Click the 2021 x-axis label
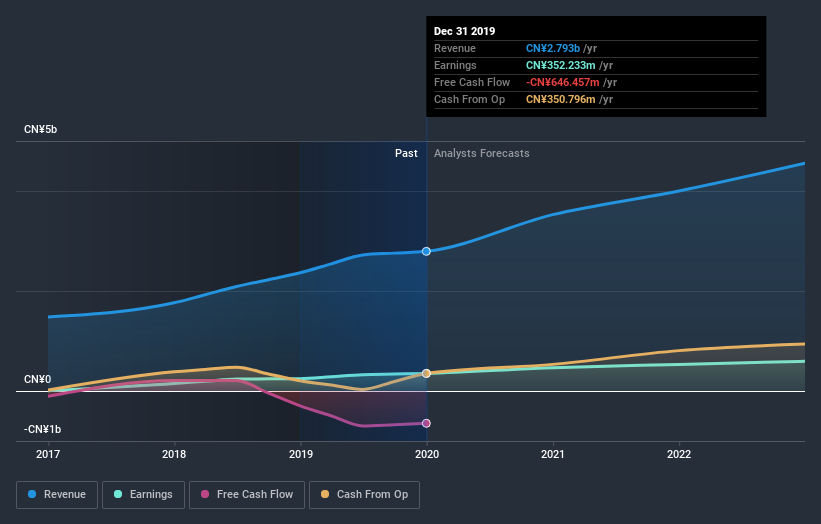This screenshot has width=821, height=524. click(x=552, y=454)
